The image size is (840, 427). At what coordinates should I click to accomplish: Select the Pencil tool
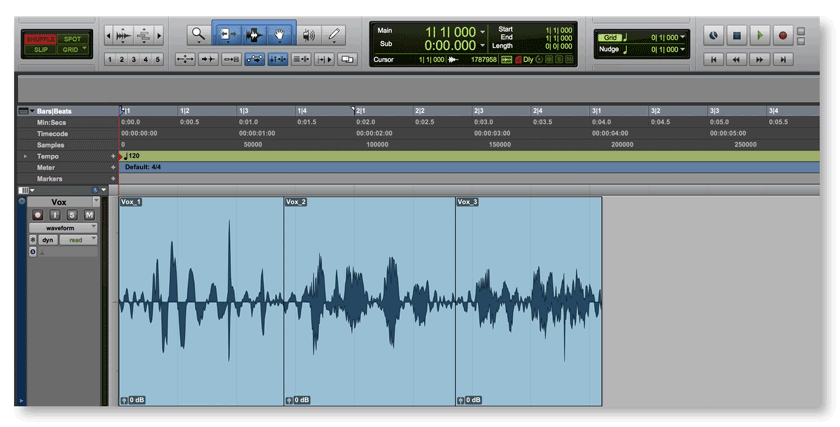[x=334, y=35]
